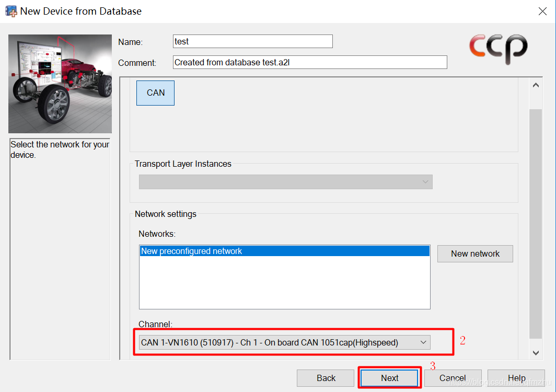The width and height of the screenshot is (556, 392).
Task: Click the Next button
Action: click(x=389, y=378)
